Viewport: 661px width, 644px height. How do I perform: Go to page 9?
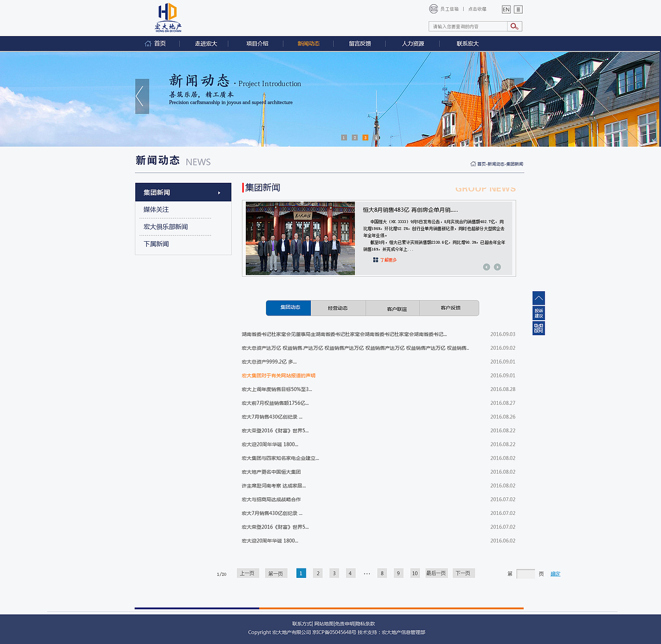(x=398, y=573)
